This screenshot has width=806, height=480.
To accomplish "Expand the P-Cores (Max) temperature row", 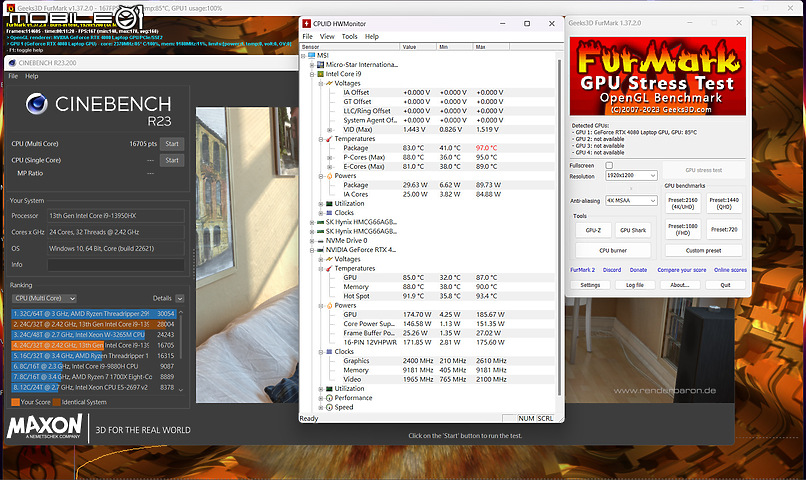I will point(329,157).
